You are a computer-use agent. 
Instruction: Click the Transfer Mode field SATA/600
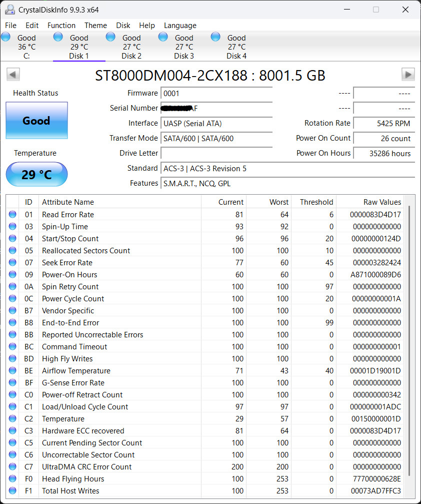(216, 139)
